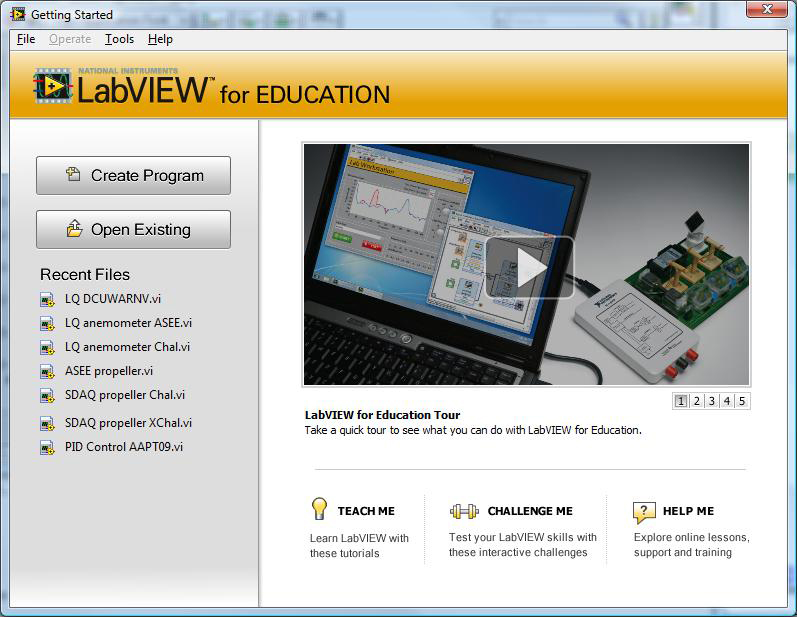Click 'Test your LabVIEW skills' description text
Image resolution: width=797 pixels, height=617 pixels.
523,544
